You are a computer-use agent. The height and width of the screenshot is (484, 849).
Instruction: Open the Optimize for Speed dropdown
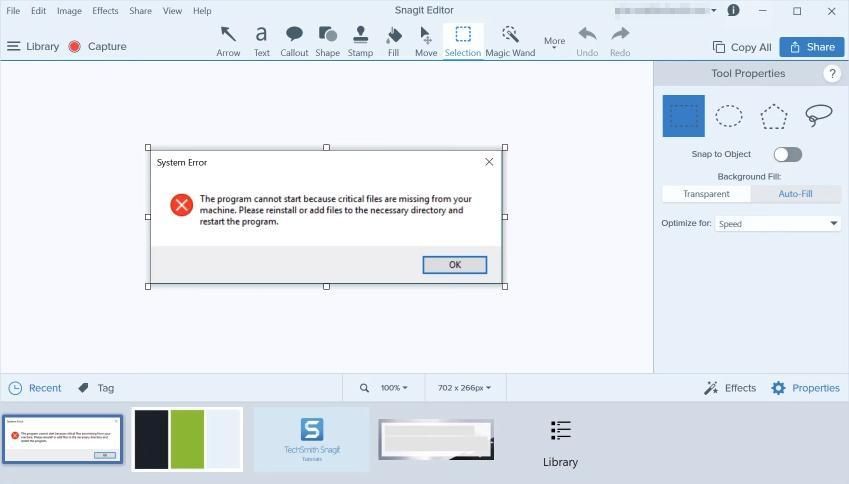[x=777, y=223]
